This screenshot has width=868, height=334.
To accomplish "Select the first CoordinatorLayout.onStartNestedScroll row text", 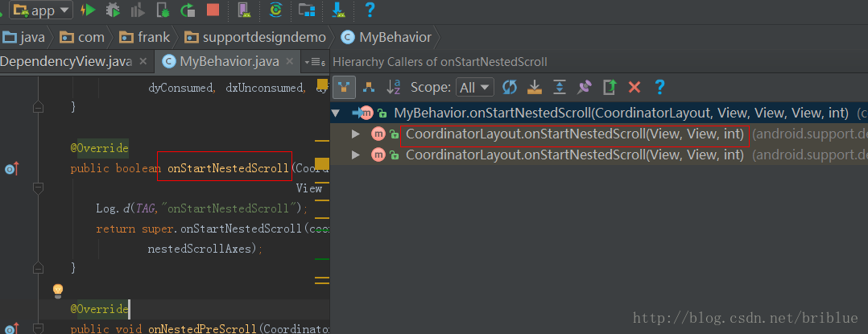I will tap(575, 134).
